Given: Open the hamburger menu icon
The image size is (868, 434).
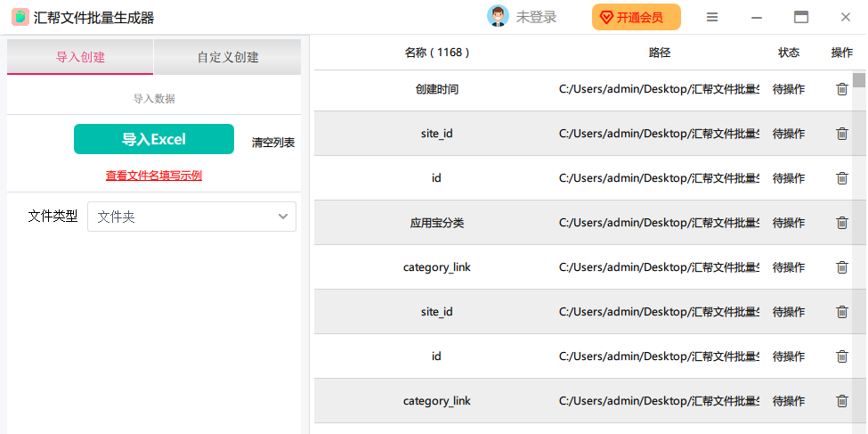Looking at the screenshot, I should [712, 17].
